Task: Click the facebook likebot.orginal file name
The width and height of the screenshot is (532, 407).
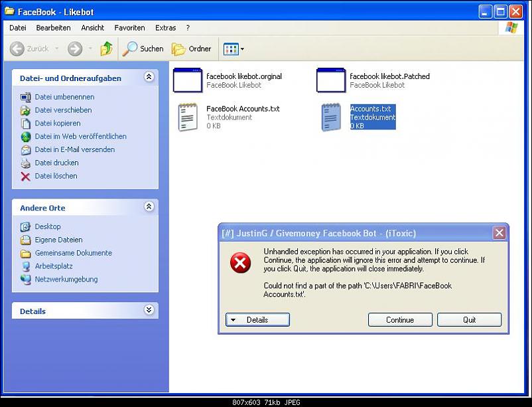Action: [x=244, y=76]
